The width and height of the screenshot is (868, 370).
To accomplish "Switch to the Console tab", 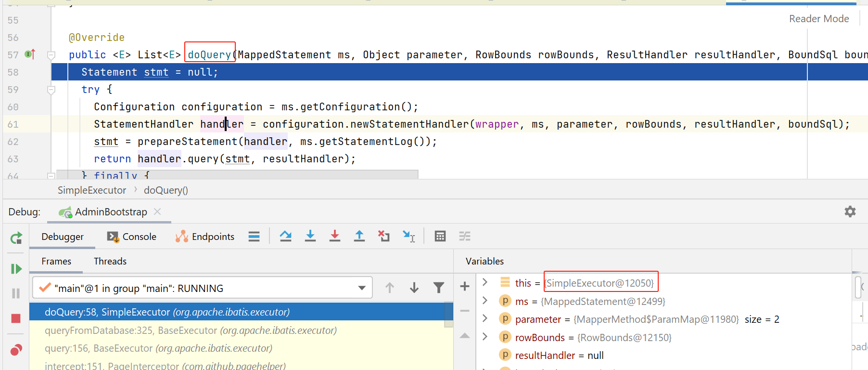I will [132, 237].
